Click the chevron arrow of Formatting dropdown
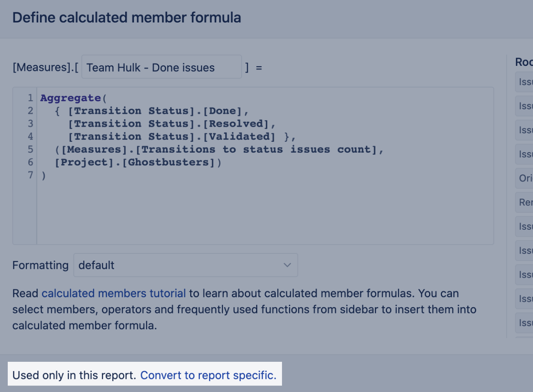This screenshot has width=533, height=392. [287, 265]
